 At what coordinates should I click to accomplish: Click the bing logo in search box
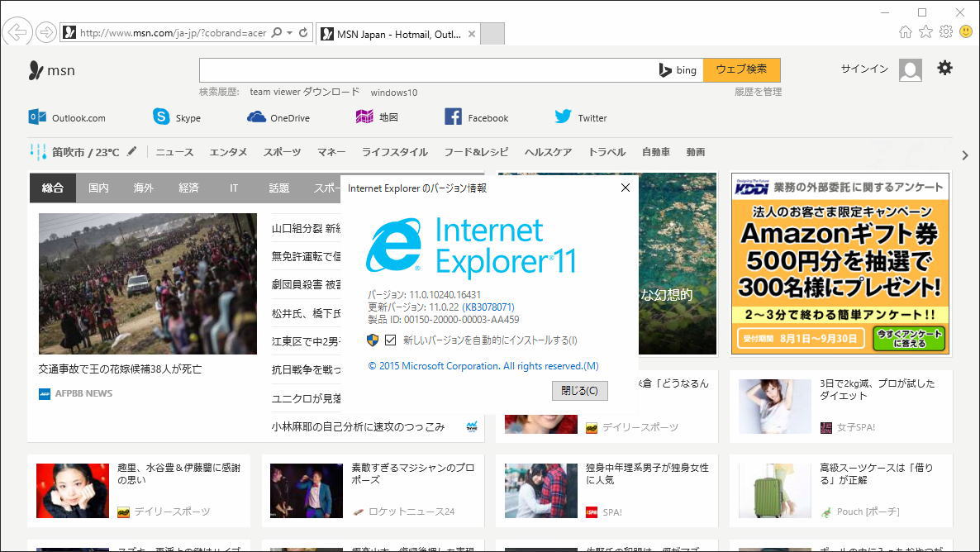pos(678,70)
